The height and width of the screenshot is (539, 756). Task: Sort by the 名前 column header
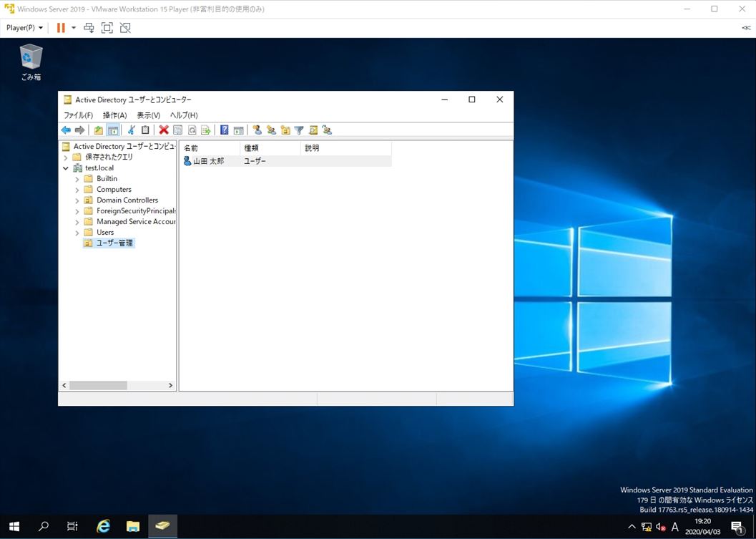[x=210, y=148]
